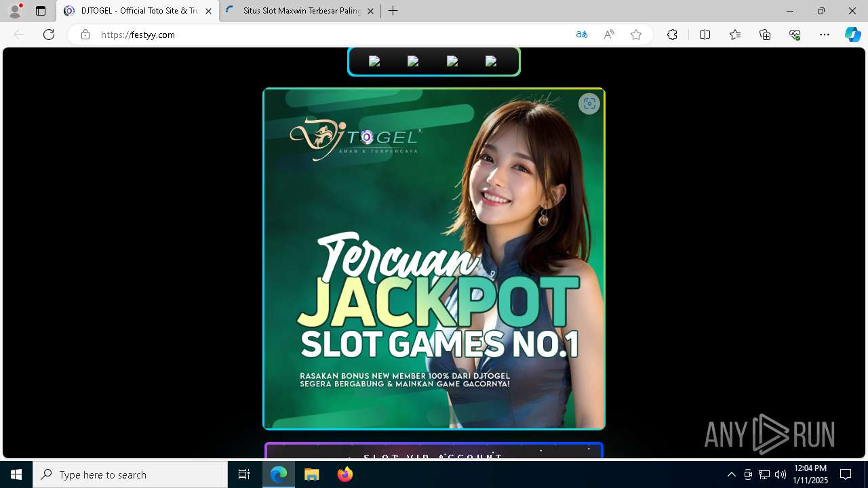The width and height of the screenshot is (868, 488).
Task: Click the third broken image link in top bar
Action: 452,62
